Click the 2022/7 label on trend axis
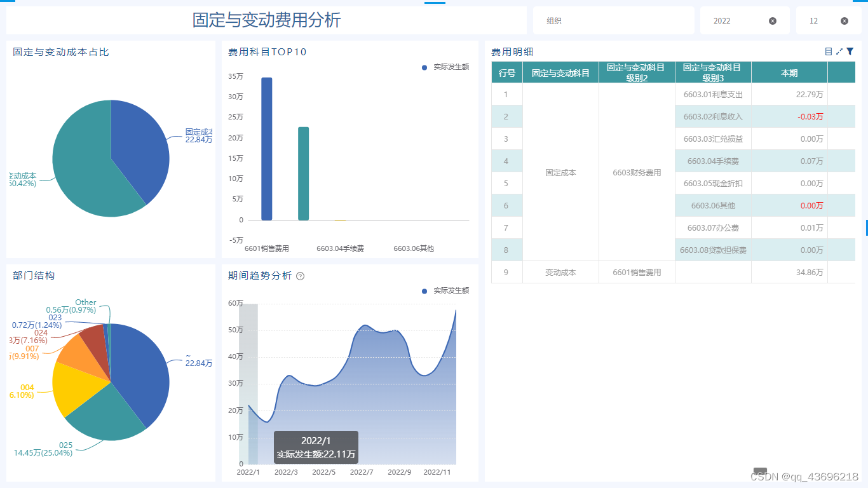The width and height of the screenshot is (868, 488). (x=362, y=472)
